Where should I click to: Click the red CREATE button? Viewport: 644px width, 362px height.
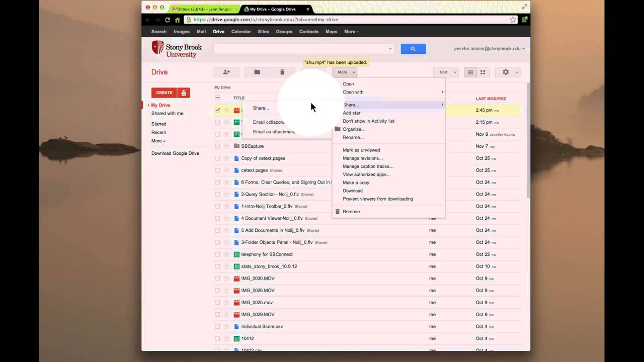coord(164,93)
